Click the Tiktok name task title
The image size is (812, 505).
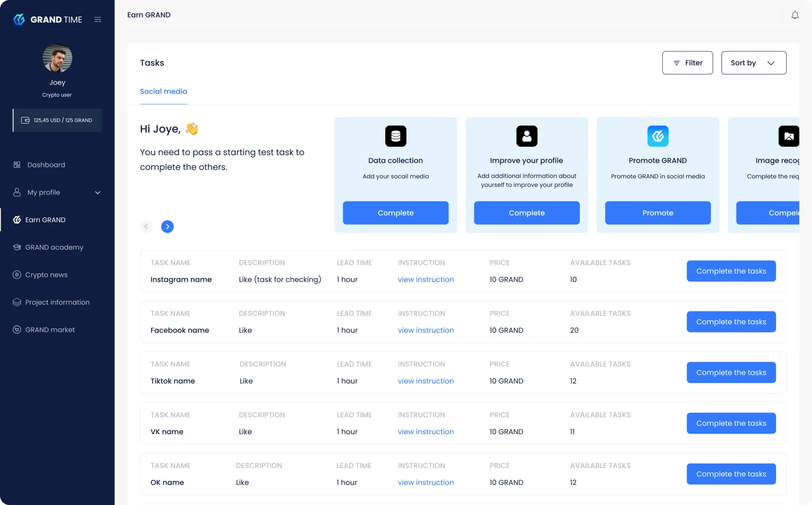coord(173,381)
